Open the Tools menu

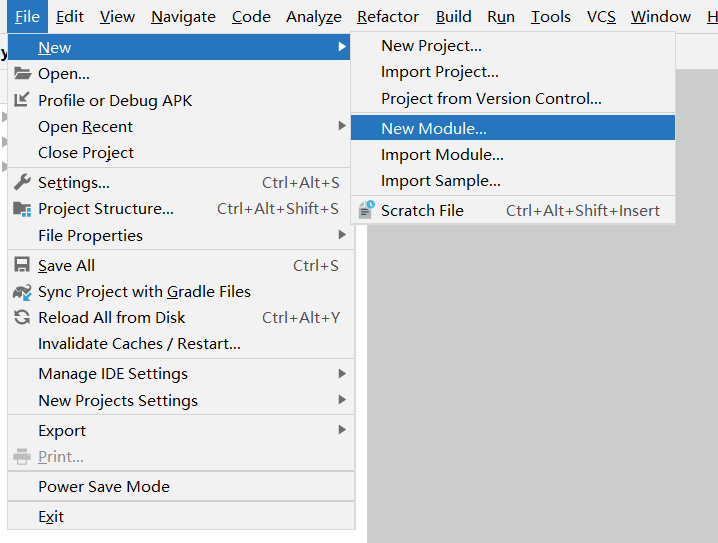(x=551, y=16)
